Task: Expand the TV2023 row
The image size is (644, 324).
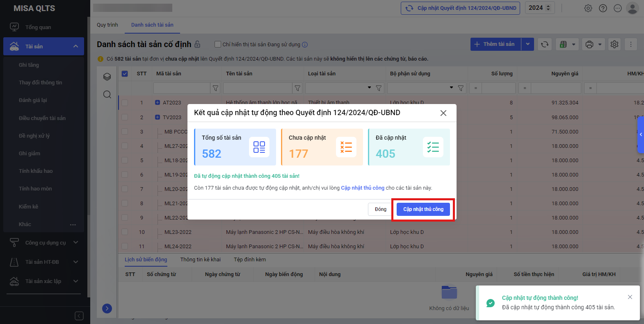Action: click(158, 117)
